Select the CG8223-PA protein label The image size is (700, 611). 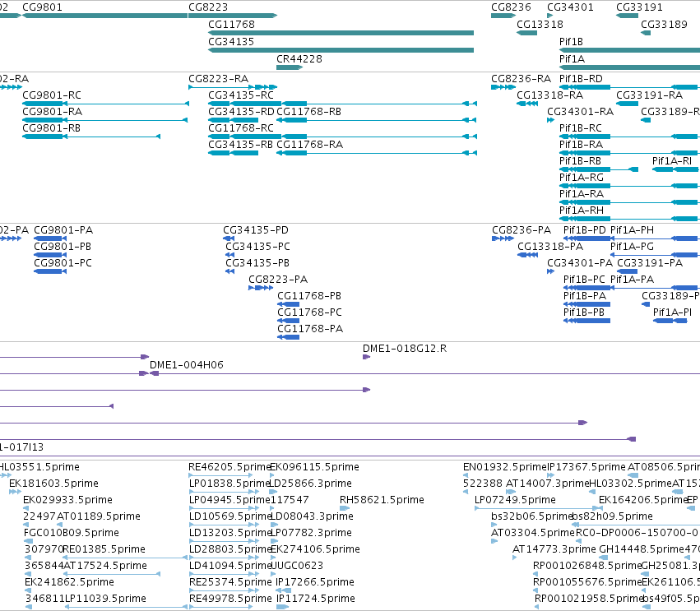coord(278,280)
